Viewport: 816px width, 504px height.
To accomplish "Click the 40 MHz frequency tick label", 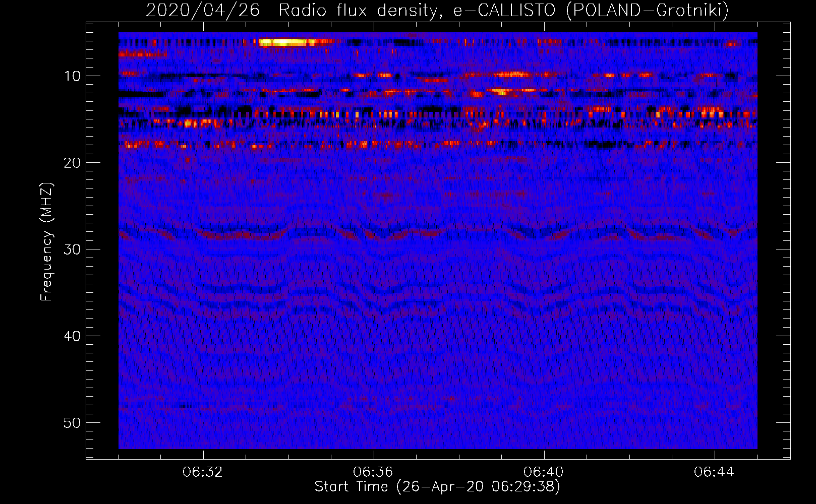I will click(73, 336).
